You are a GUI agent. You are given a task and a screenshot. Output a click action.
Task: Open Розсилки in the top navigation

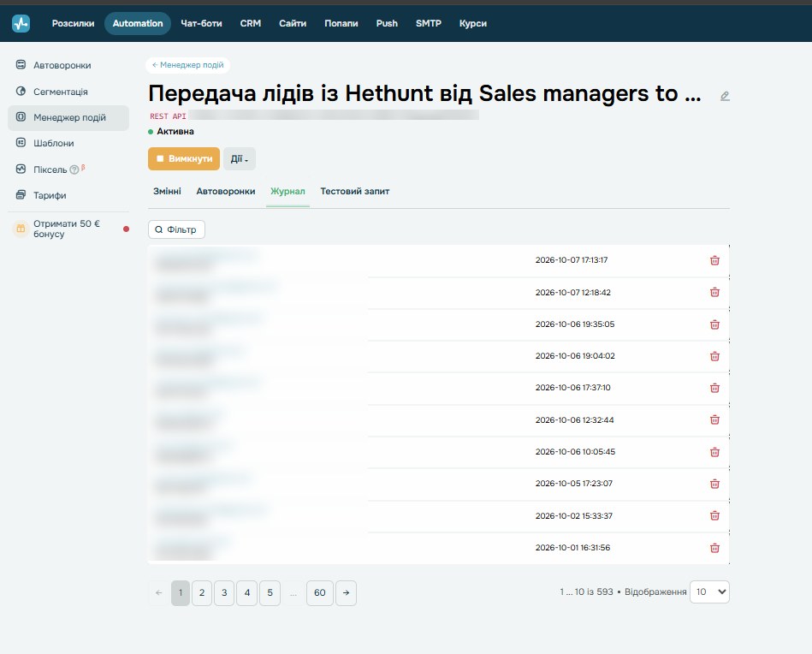73,23
